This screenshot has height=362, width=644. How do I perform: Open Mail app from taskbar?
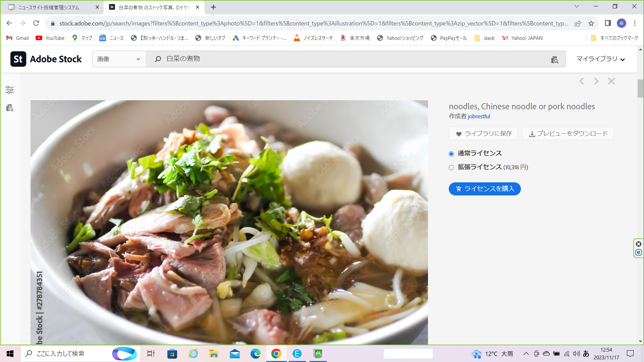(x=235, y=354)
